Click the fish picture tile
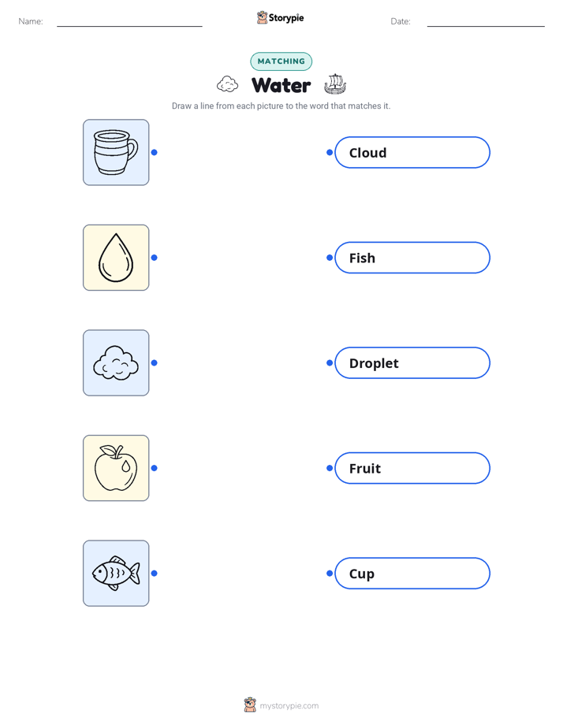The image size is (563, 728). point(116,574)
